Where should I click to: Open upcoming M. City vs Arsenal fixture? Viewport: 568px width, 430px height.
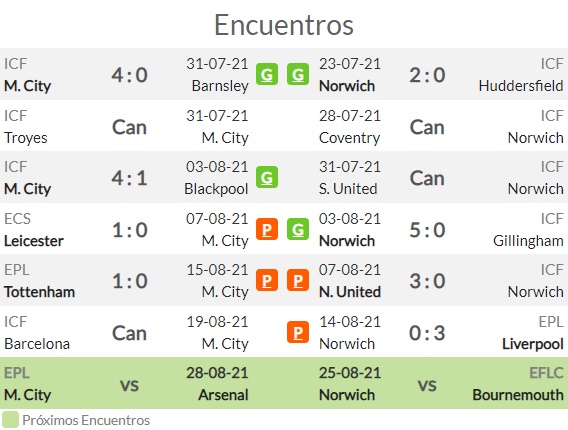[126, 383]
